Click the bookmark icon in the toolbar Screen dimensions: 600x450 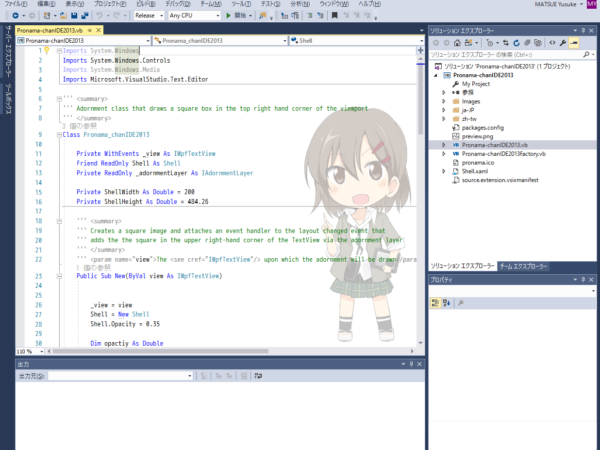coord(334,16)
